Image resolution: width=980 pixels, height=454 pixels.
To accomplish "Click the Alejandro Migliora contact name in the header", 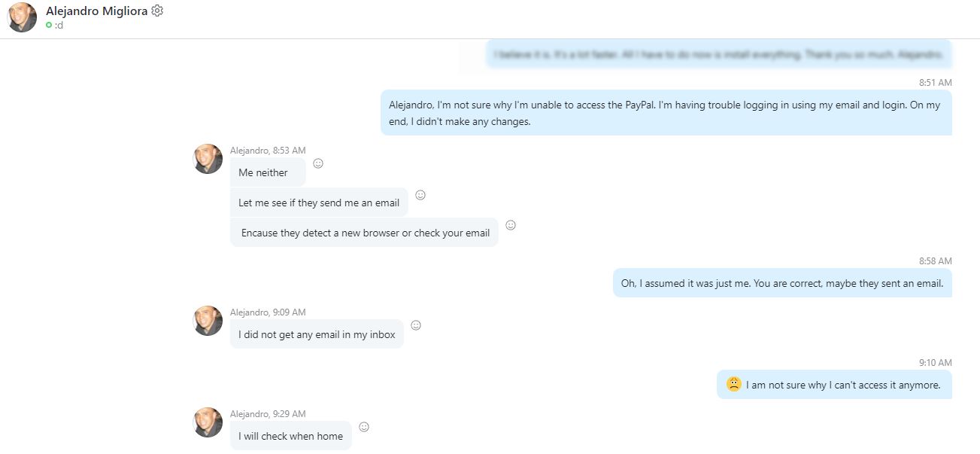I will [x=96, y=11].
